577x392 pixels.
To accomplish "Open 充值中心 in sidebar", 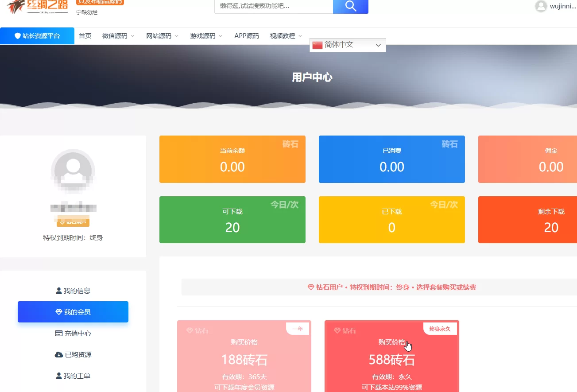I will (x=73, y=334).
